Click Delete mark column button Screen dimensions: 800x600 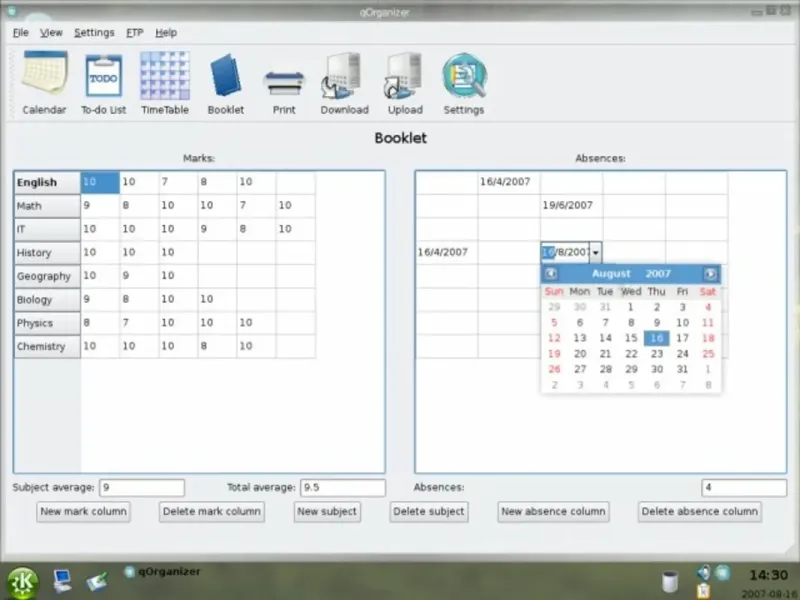[212, 512]
